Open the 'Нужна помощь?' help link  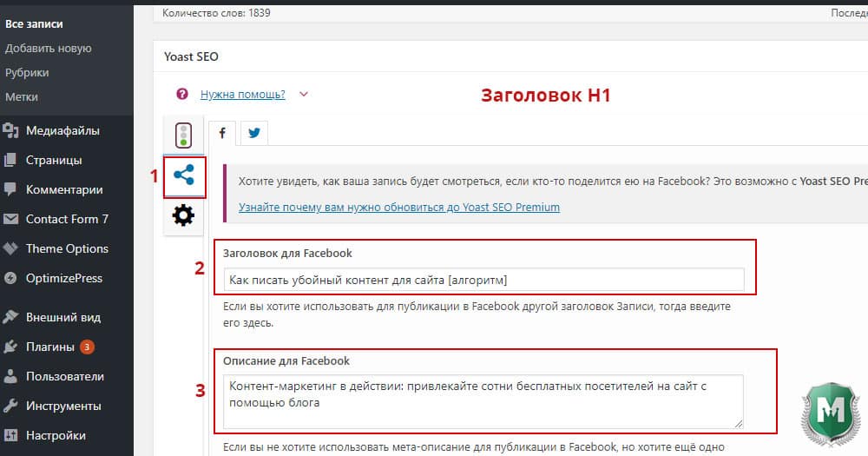(242, 94)
